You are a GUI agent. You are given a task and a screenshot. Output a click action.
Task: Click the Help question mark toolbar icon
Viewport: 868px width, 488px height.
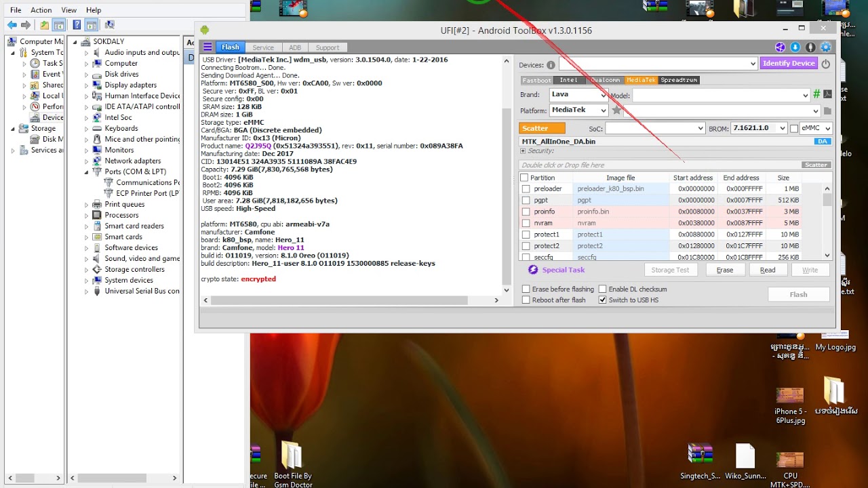(x=77, y=25)
